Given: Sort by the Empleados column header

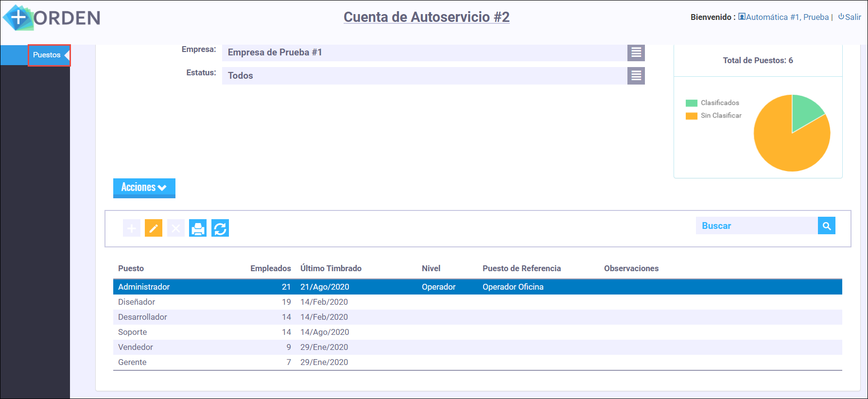Looking at the screenshot, I should click(270, 268).
